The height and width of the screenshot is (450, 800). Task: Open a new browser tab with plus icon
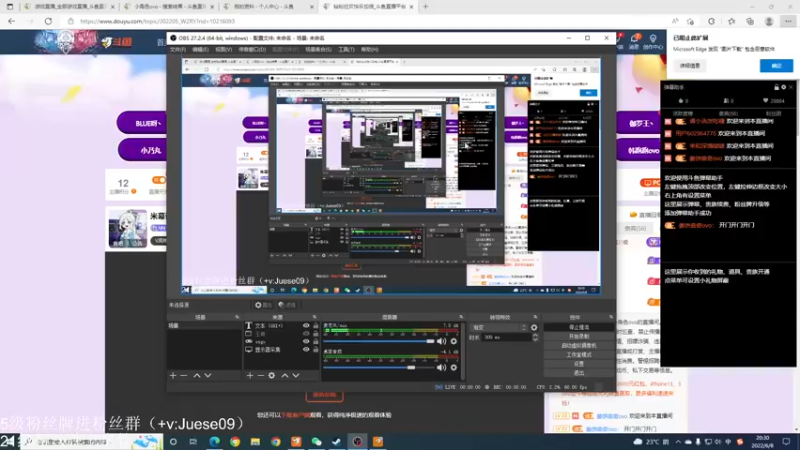[426, 7]
